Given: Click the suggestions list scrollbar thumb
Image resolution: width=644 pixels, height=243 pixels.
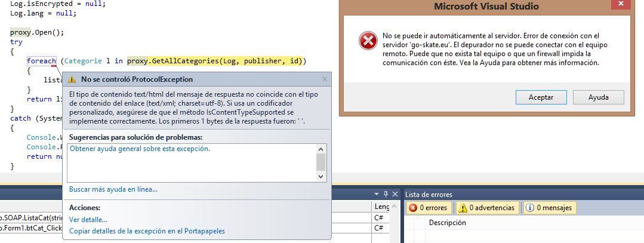Looking at the screenshot, I should pos(321,162).
